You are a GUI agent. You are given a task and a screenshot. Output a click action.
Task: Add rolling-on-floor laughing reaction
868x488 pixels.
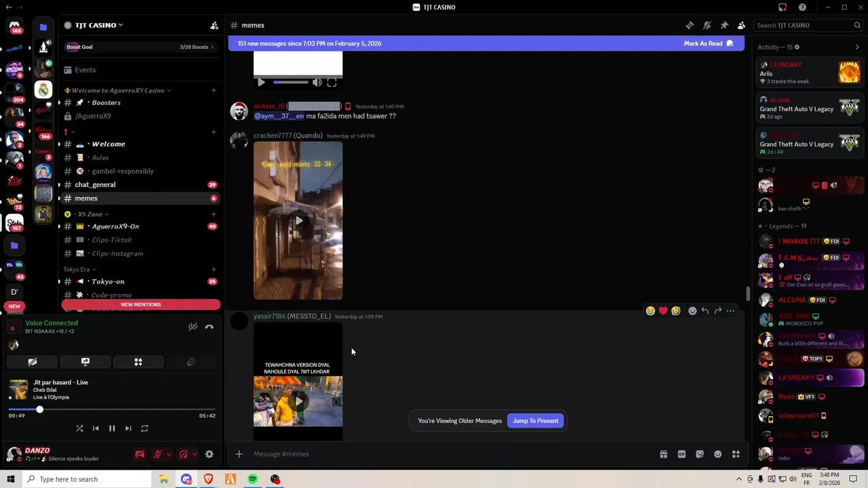tap(676, 310)
